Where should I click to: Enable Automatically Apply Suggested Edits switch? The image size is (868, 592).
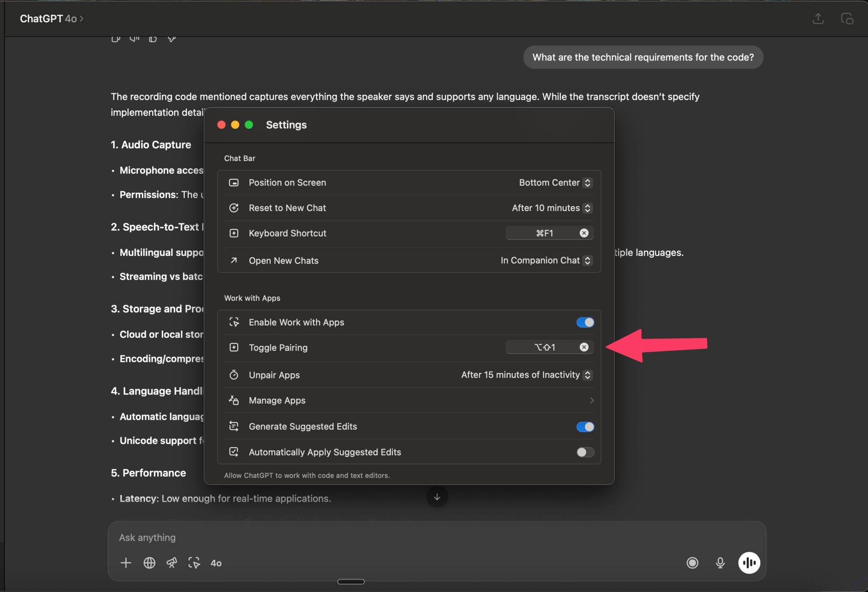[585, 452]
